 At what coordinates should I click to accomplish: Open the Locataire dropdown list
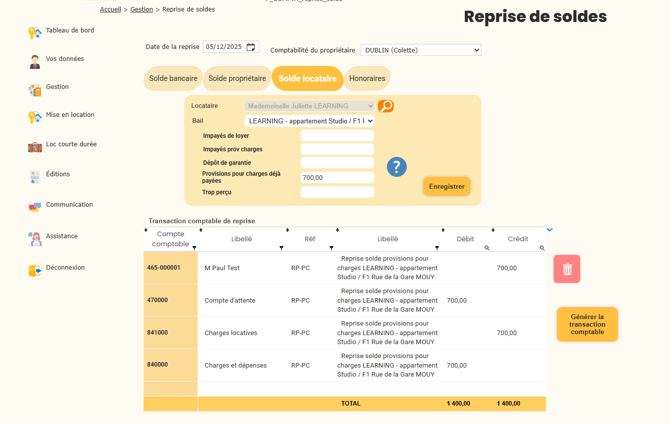[x=310, y=106]
